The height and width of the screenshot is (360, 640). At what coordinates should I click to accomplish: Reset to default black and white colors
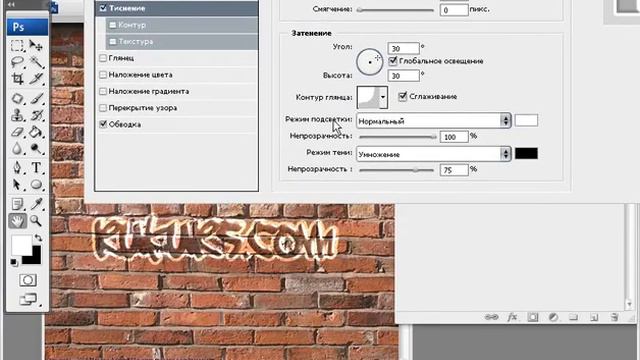click(14, 262)
